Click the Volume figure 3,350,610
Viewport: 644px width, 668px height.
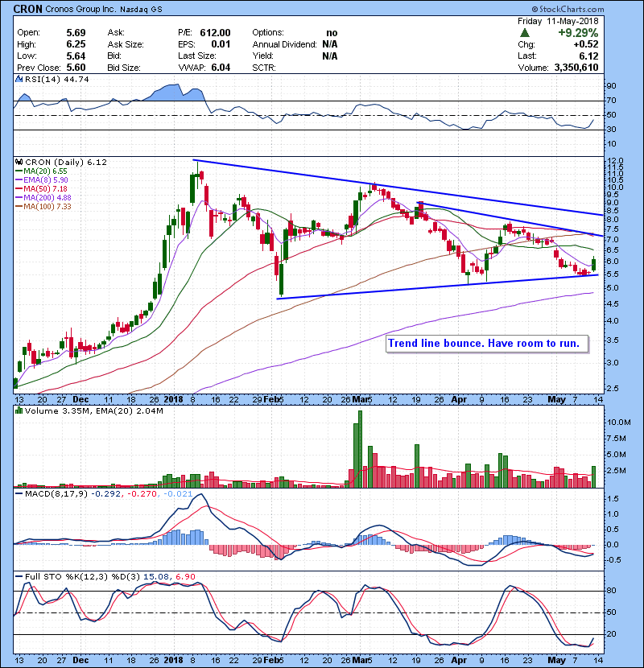click(x=576, y=68)
